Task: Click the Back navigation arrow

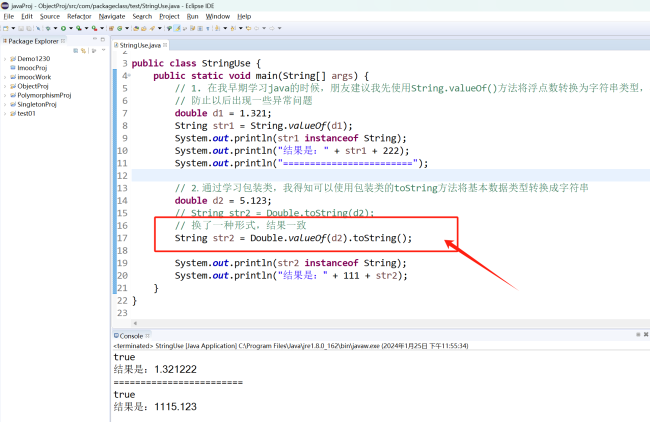Action: click(x=256, y=28)
